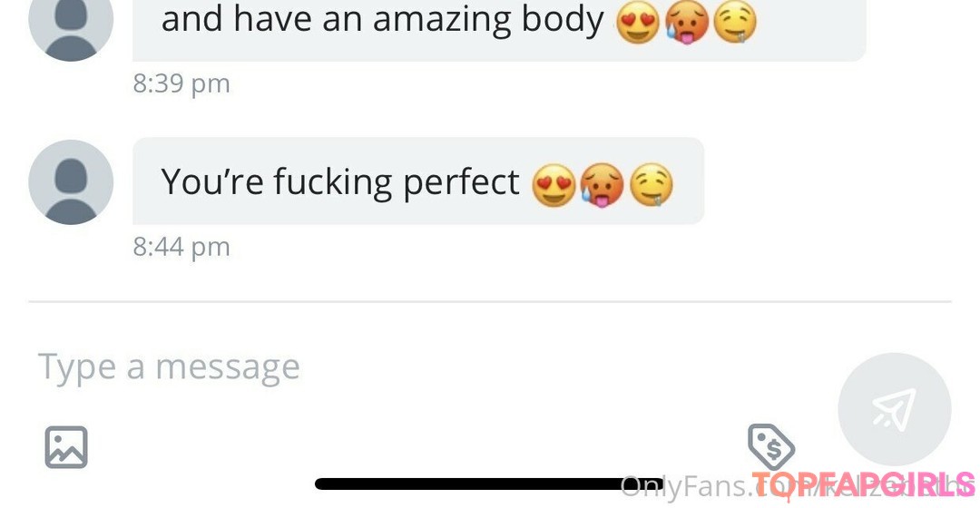980x508 pixels.
Task: Select the 'You're fucking perfect' message text
Action: [x=340, y=182]
